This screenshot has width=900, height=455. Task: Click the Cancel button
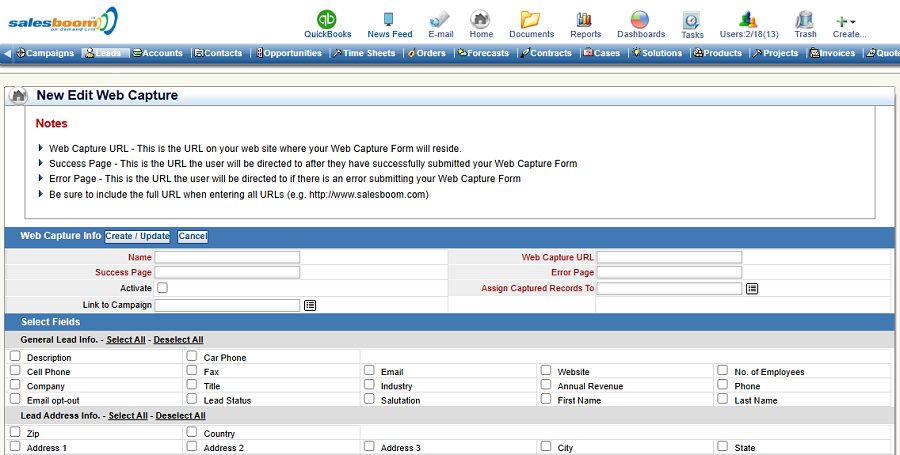click(192, 236)
